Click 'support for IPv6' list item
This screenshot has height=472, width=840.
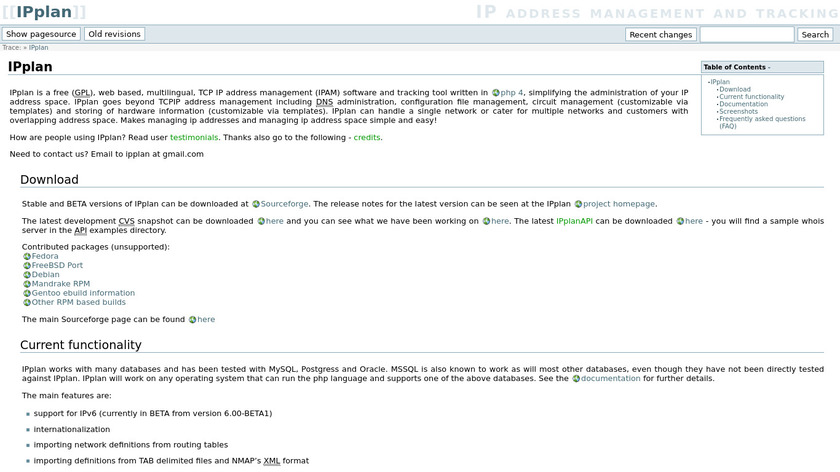153,414
